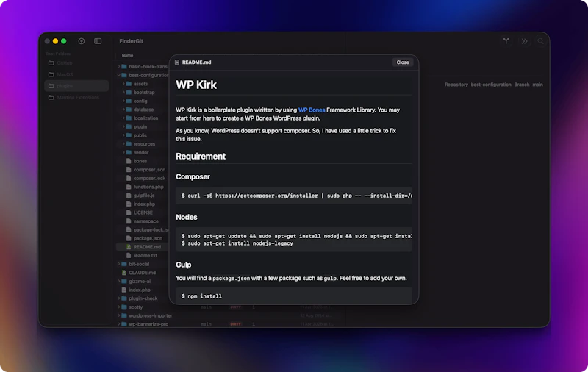Image resolution: width=588 pixels, height=372 pixels.
Task: Click the curl installer code block
Action: tap(294, 196)
